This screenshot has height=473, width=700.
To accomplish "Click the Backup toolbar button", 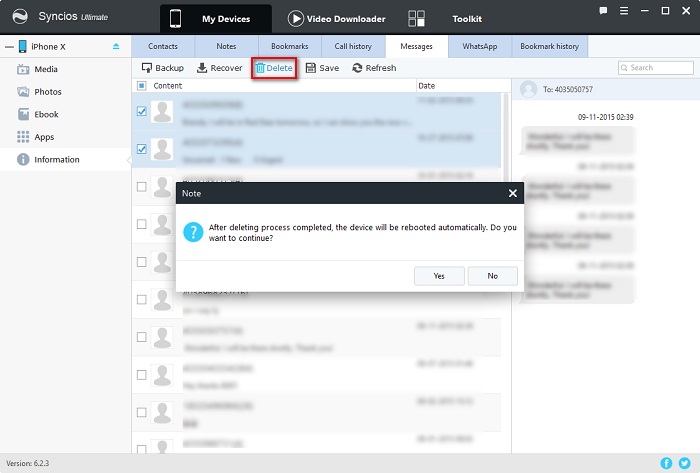I will pyautogui.click(x=162, y=68).
